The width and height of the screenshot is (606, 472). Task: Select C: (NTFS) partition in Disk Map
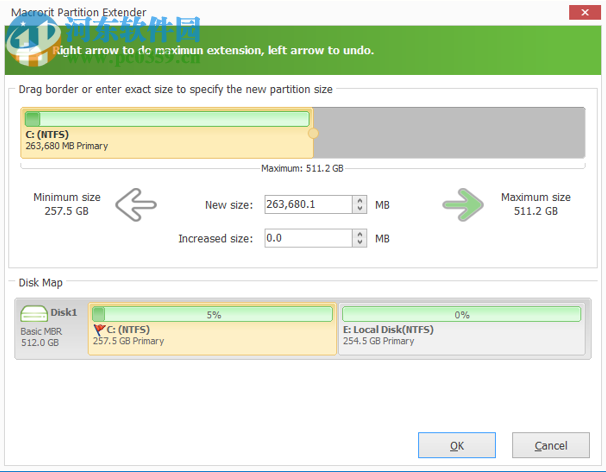point(212,329)
